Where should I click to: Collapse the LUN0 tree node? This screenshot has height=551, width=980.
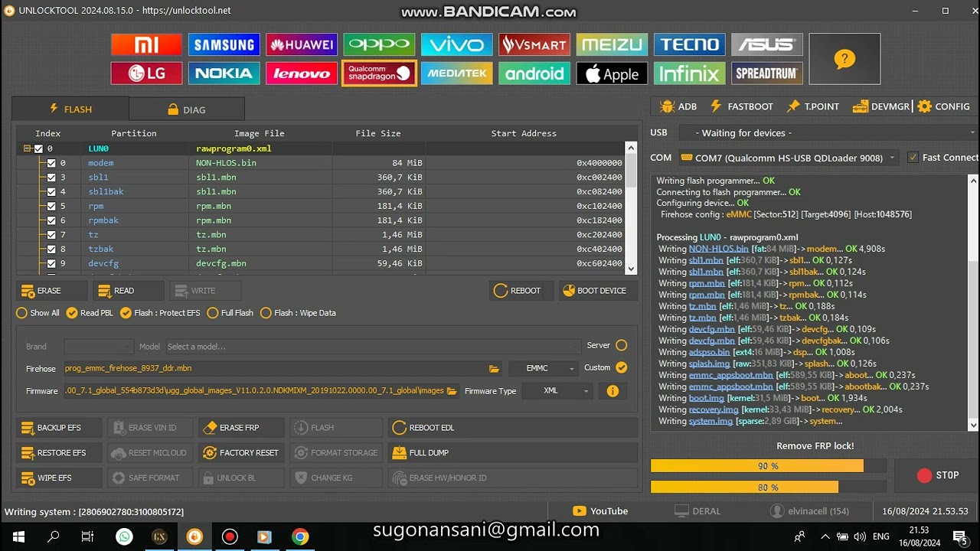coord(27,149)
